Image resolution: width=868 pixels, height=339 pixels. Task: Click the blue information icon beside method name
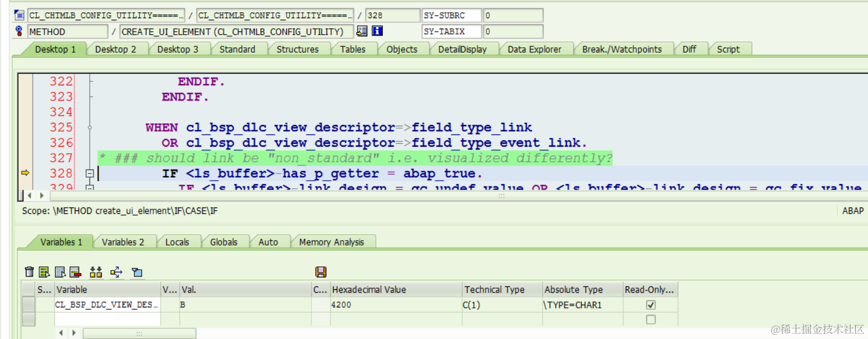pos(378,31)
